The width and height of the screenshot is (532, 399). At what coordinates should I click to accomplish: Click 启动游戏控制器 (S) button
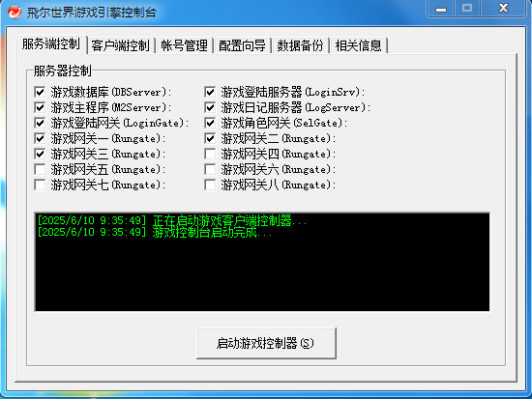click(x=266, y=343)
